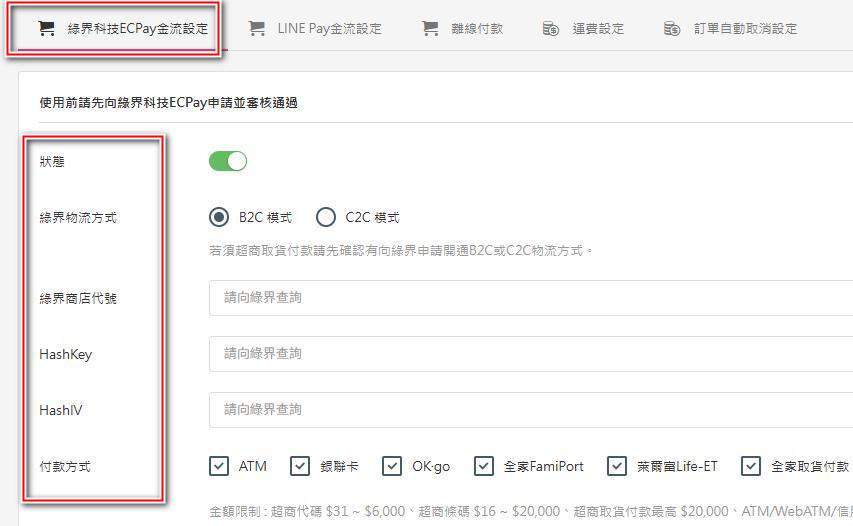Click the 若須超商取貨付款 hint text

click(x=401, y=251)
